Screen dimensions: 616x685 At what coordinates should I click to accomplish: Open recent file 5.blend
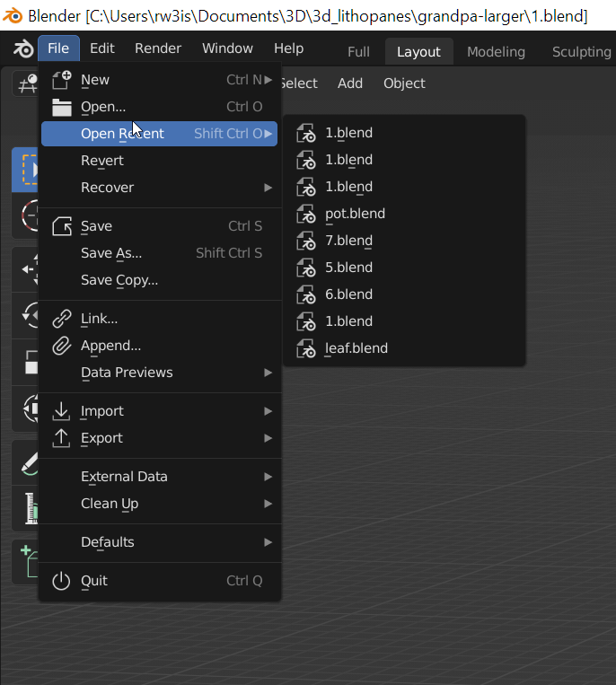(404, 268)
